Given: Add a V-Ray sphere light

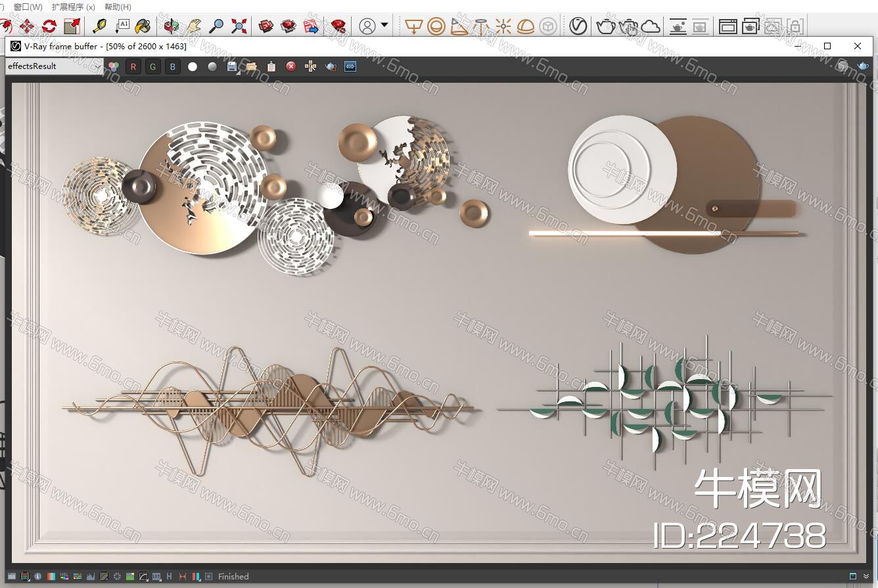Looking at the screenshot, I should 436,26.
